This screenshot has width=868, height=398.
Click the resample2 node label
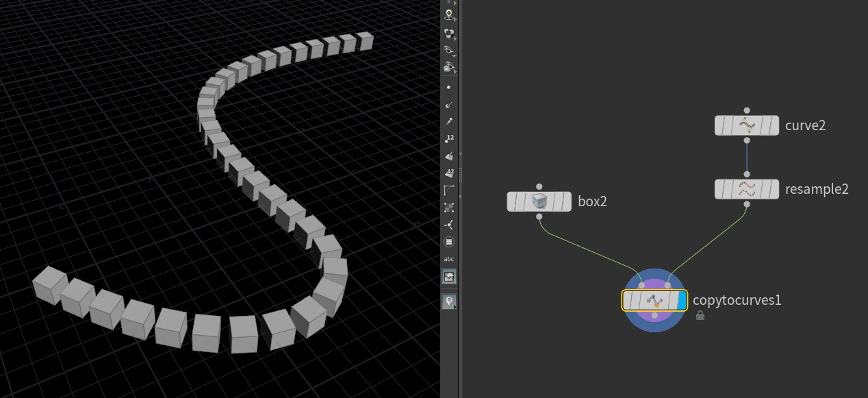click(817, 189)
